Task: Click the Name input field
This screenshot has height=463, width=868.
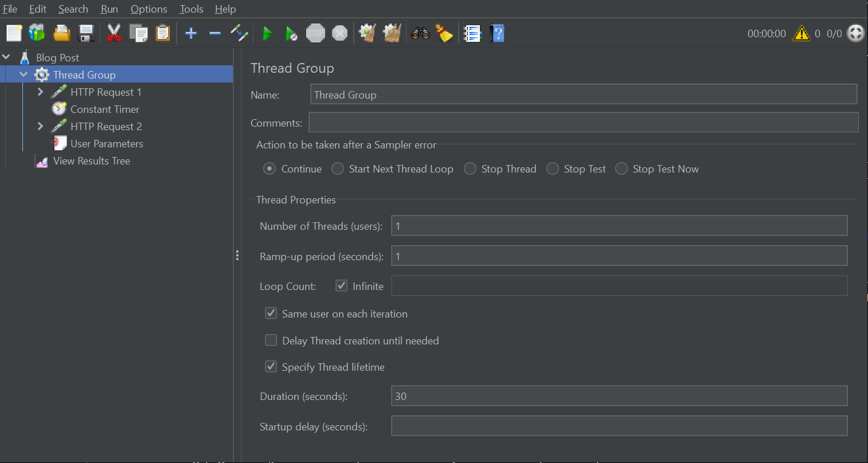Action: [x=584, y=95]
